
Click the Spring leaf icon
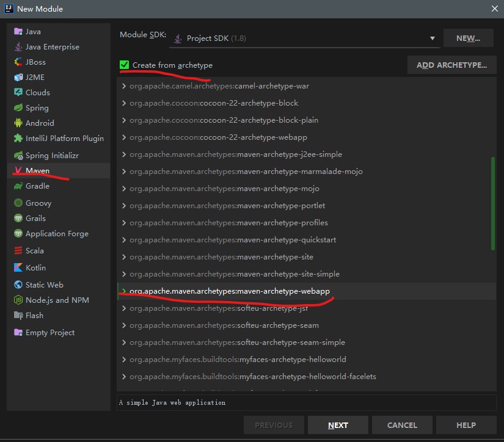click(18, 107)
